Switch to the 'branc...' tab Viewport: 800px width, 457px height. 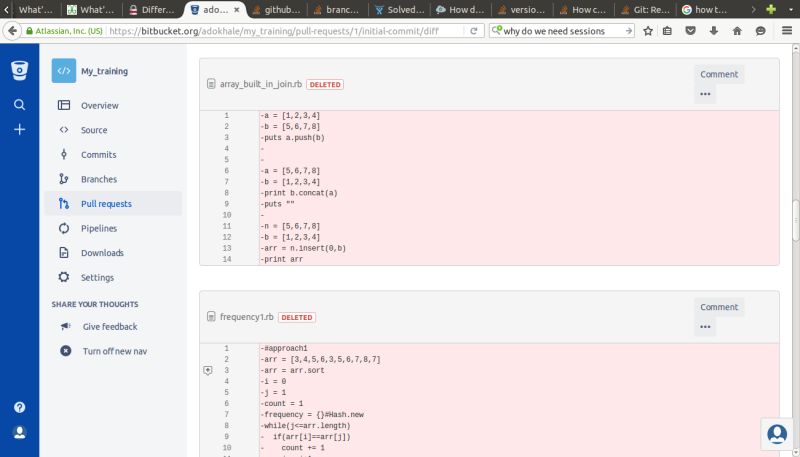click(337, 9)
